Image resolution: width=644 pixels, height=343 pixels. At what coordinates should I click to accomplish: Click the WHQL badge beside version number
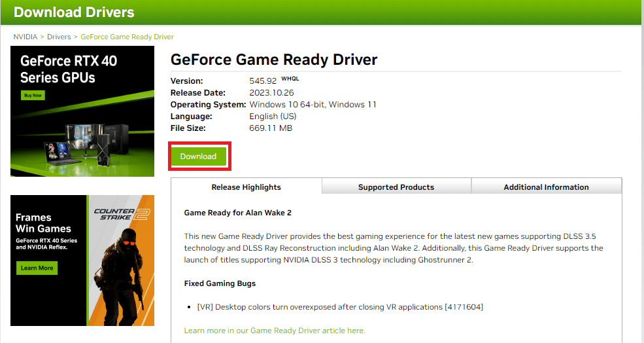(x=290, y=79)
